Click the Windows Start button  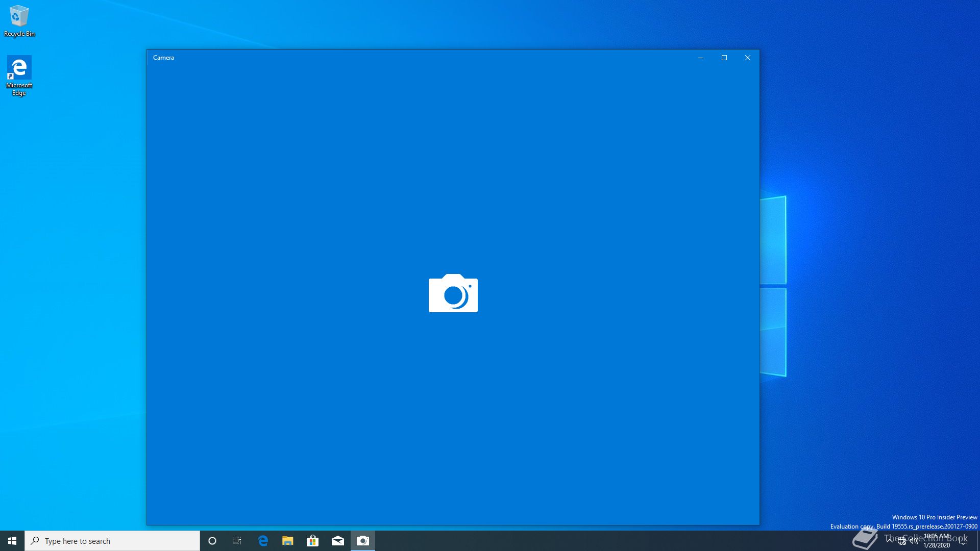point(12,541)
